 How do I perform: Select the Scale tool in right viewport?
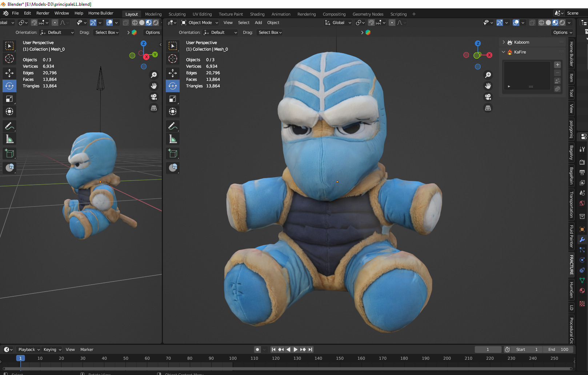[173, 99]
